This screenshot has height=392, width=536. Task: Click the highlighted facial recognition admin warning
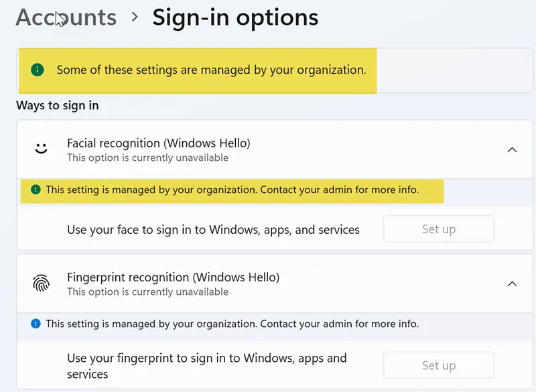click(231, 190)
